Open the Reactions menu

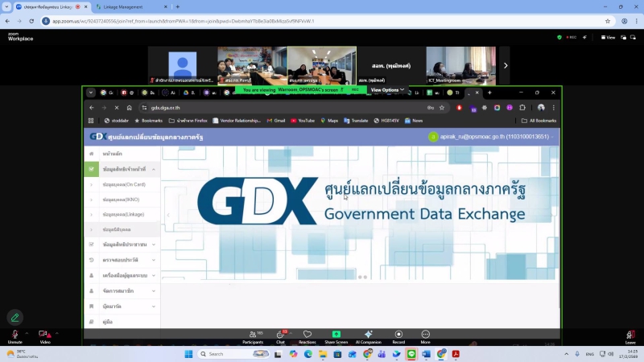click(308, 335)
